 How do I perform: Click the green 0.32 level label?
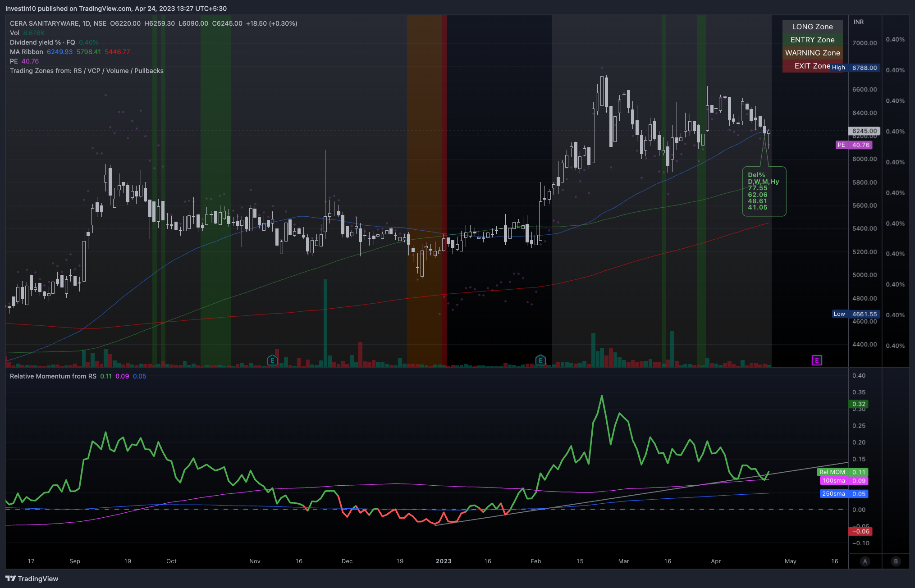click(859, 404)
